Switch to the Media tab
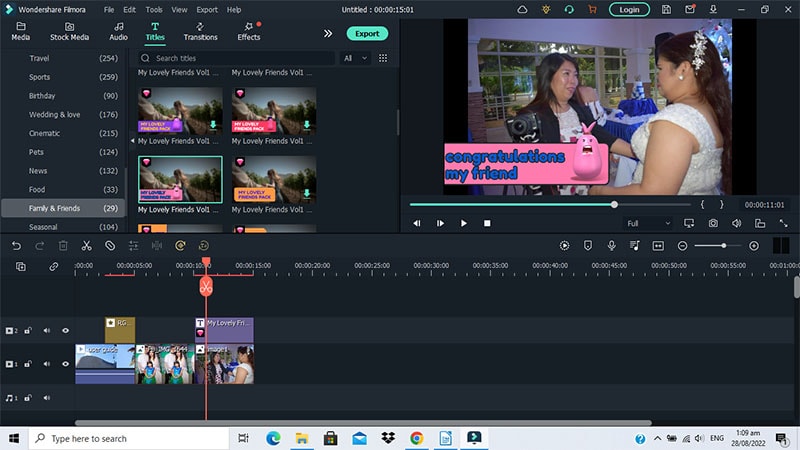800x450 pixels. [x=20, y=32]
